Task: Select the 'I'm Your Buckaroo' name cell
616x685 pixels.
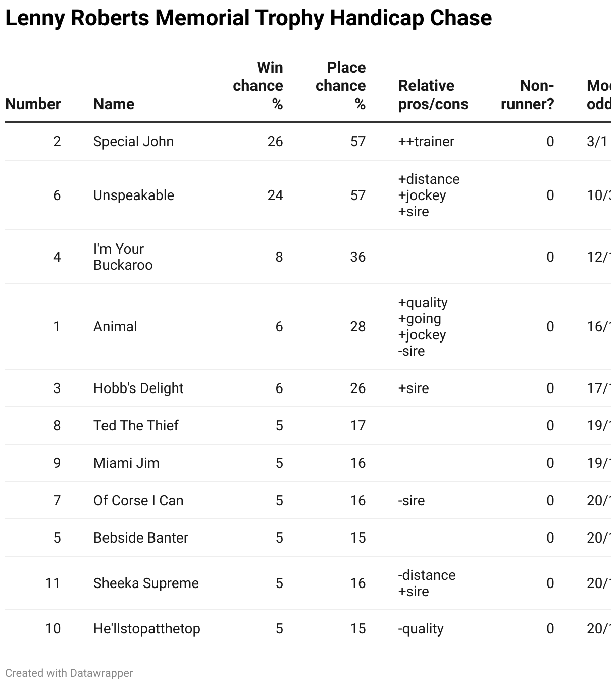Action: pyautogui.click(x=123, y=257)
